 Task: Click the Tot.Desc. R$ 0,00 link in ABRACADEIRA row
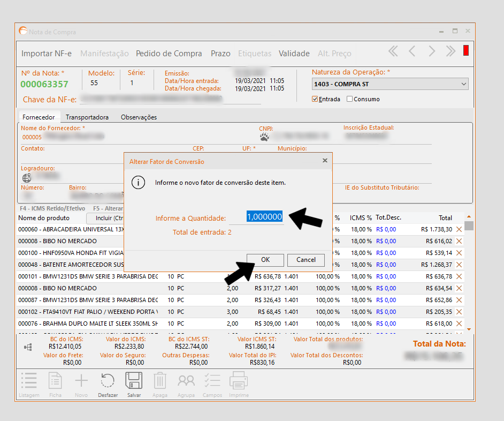pos(386,229)
